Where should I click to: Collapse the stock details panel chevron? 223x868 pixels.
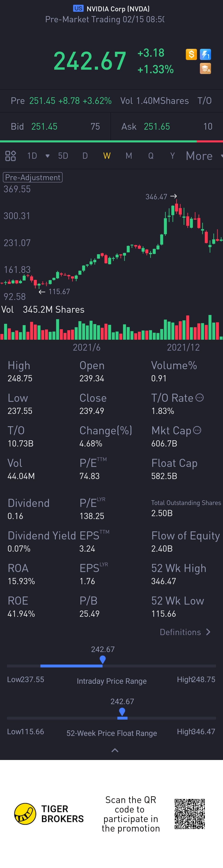(115, 750)
